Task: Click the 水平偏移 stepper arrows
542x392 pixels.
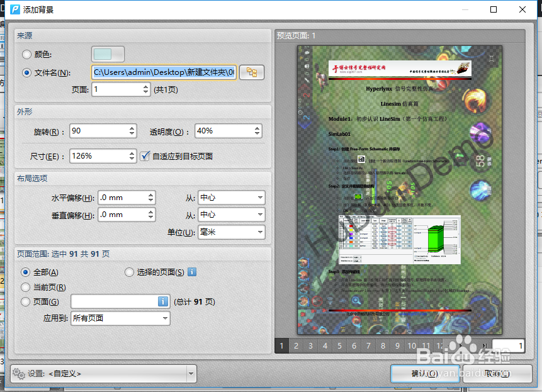Action: (150, 198)
